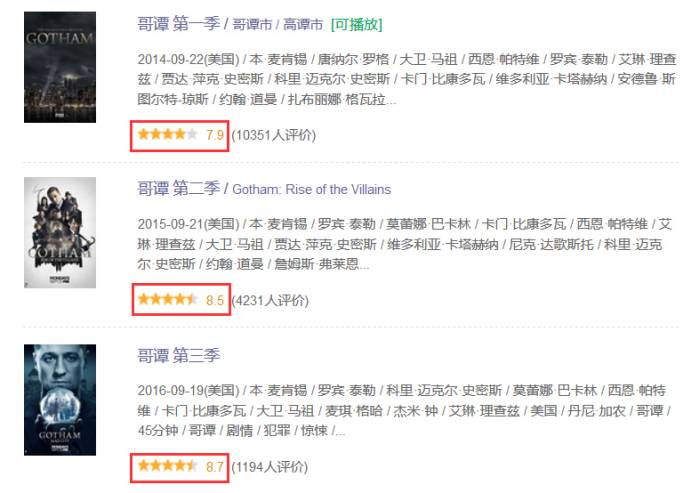Open the 哥谭 第二季 title link

178,189
